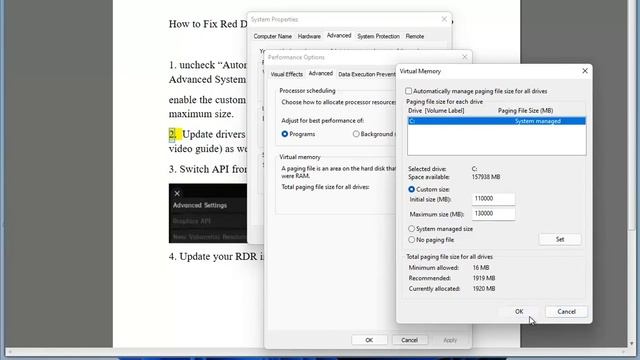Open Advanced tab in System Properties
The width and height of the screenshot is (640, 360).
[x=339, y=36]
